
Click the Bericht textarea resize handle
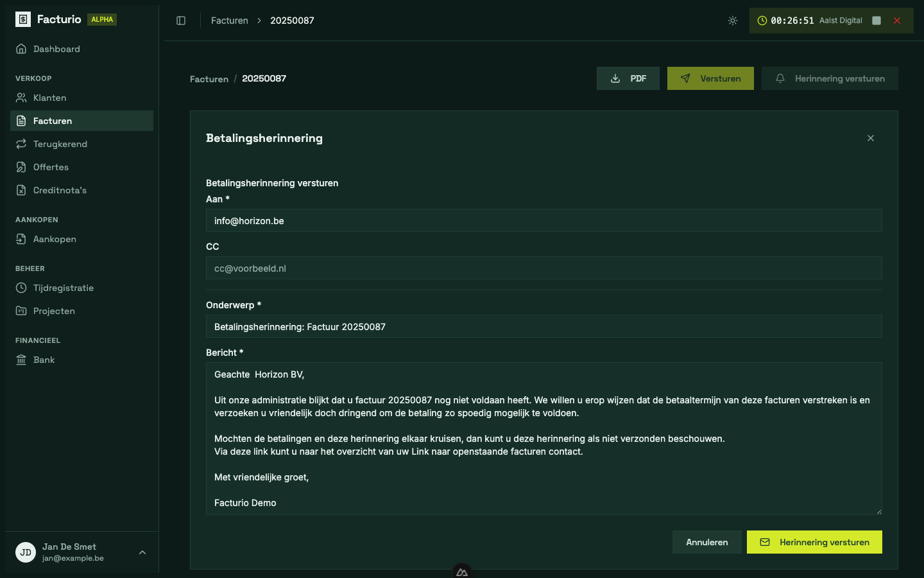(x=878, y=511)
